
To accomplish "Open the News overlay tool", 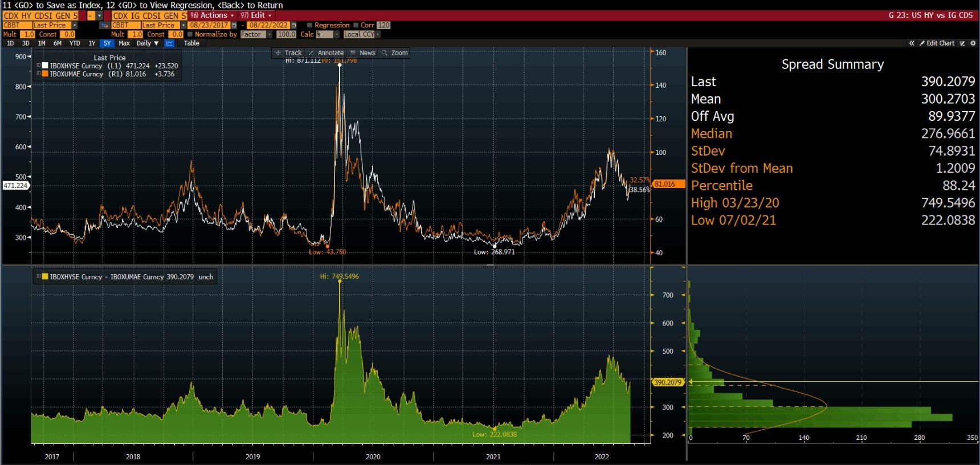I will 363,52.
